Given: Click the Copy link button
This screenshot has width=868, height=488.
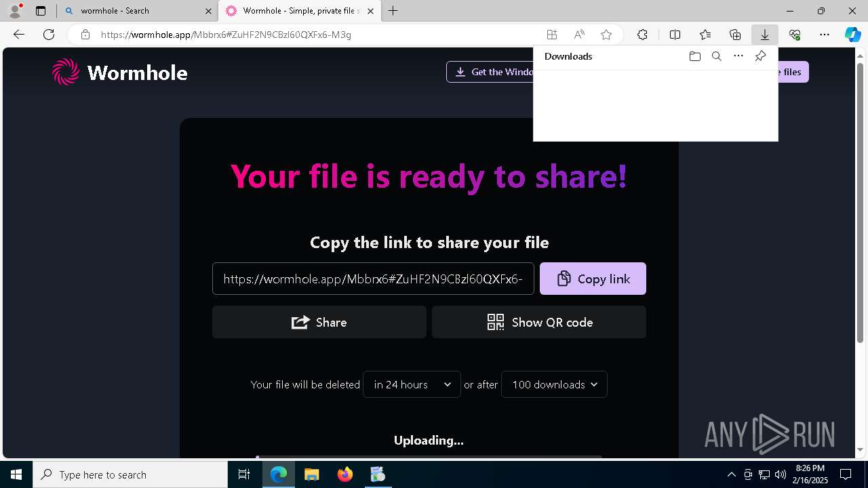Looking at the screenshot, I should (593, 279).
